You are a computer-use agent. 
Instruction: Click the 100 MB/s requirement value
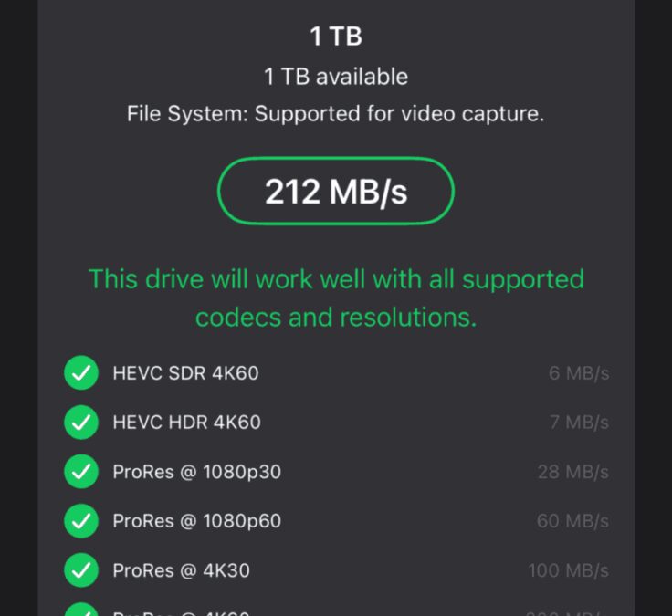point(568,570)
